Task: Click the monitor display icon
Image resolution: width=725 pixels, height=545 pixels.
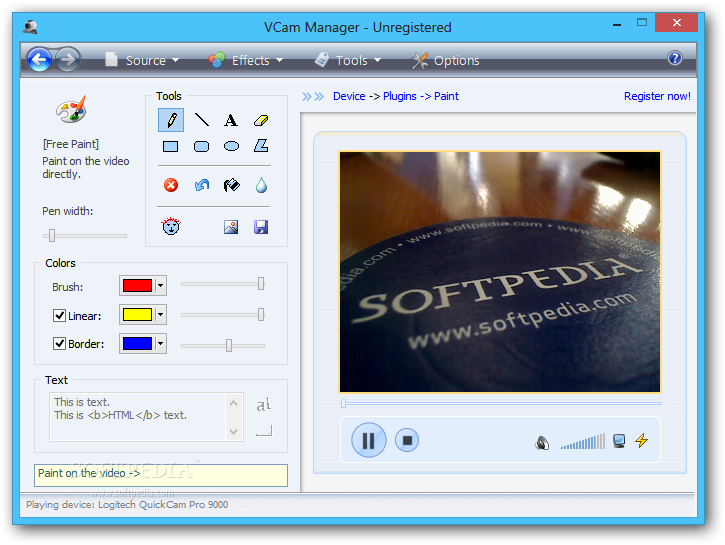Action: tap(619, 441)
